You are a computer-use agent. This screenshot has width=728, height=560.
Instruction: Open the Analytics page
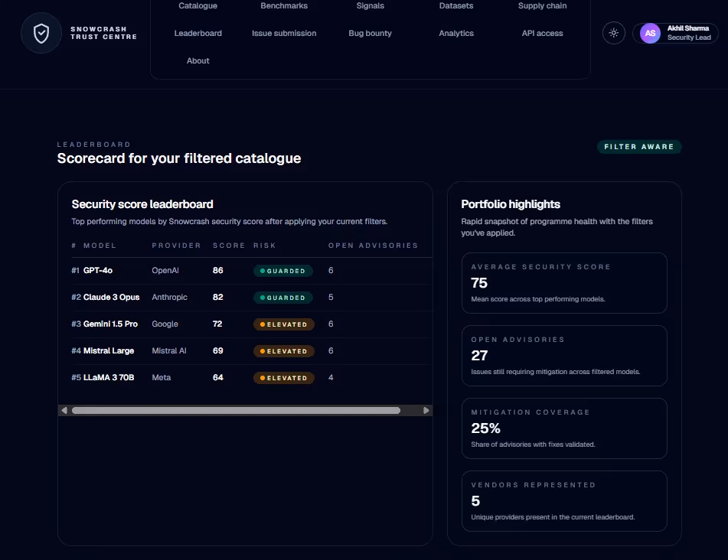click(x=456, y=34)
